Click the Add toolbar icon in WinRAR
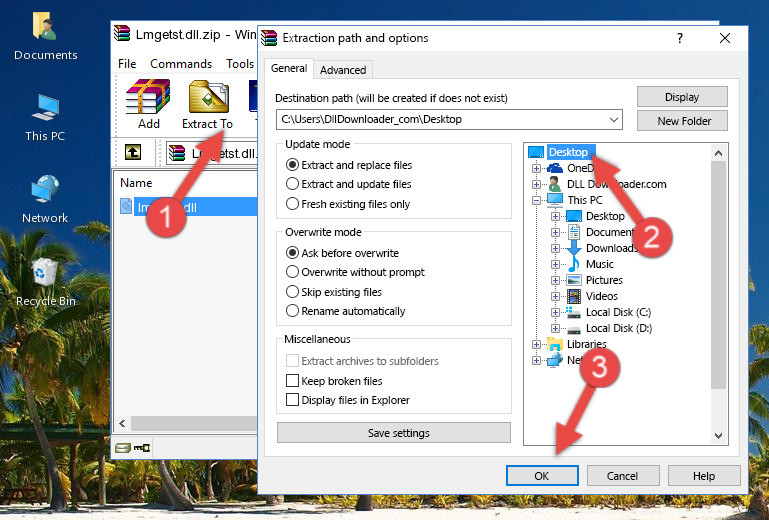 [148, 104]
